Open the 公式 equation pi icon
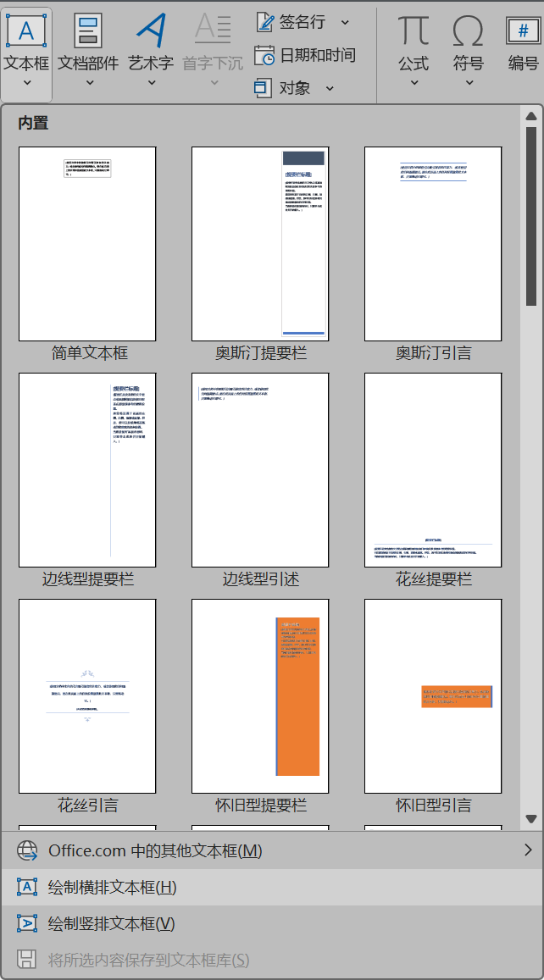 [x=414, y=30]
